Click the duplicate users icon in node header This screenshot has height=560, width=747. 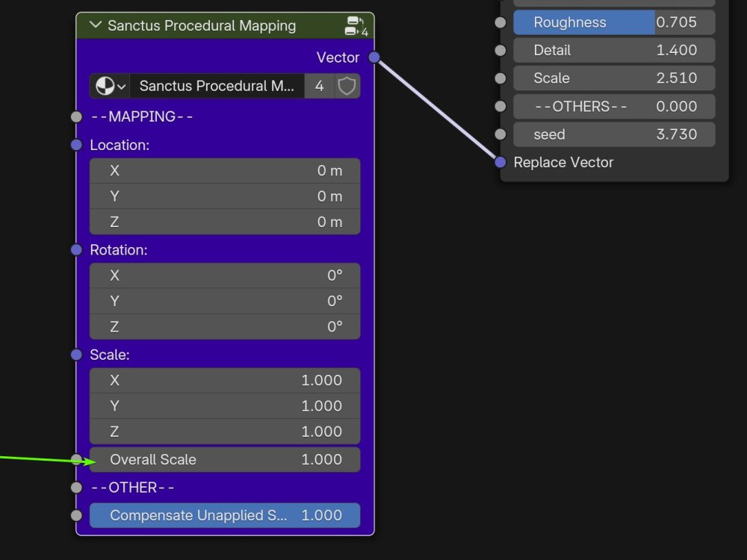pos(353,25)
